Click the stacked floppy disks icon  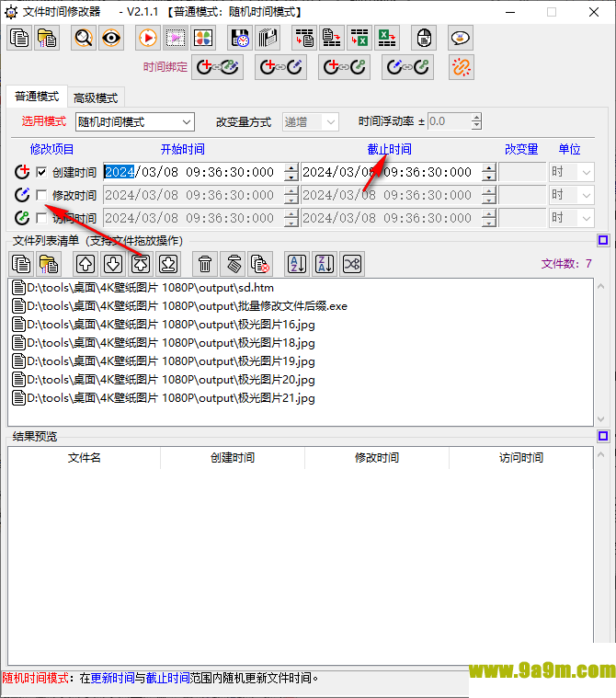[268, 38]
